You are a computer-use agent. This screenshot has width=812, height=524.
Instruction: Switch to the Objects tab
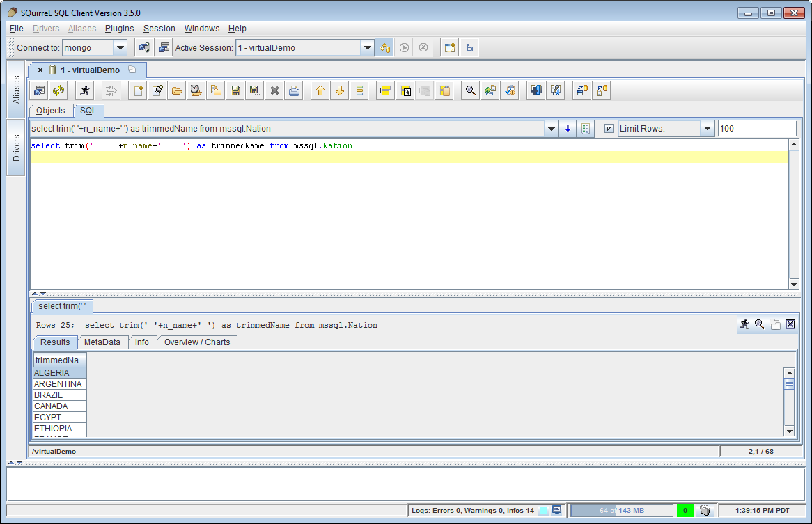coord(51,111)
